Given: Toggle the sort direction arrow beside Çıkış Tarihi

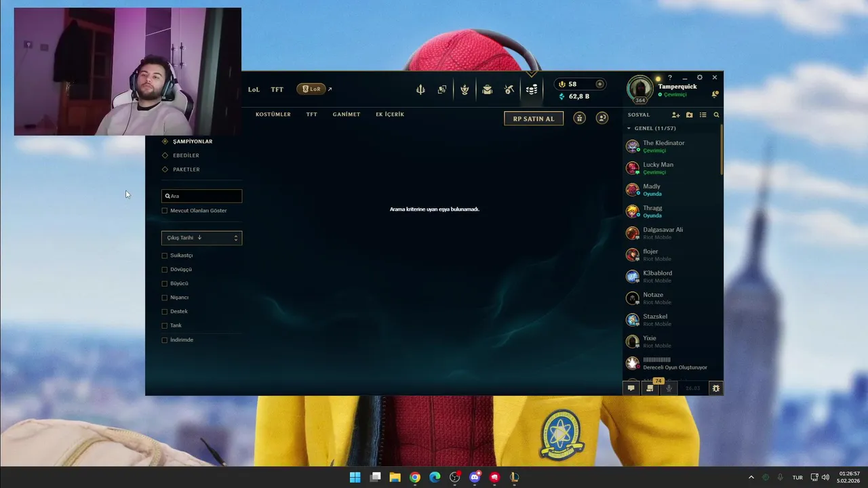Looking at the screenshot, I should point(199,238).
